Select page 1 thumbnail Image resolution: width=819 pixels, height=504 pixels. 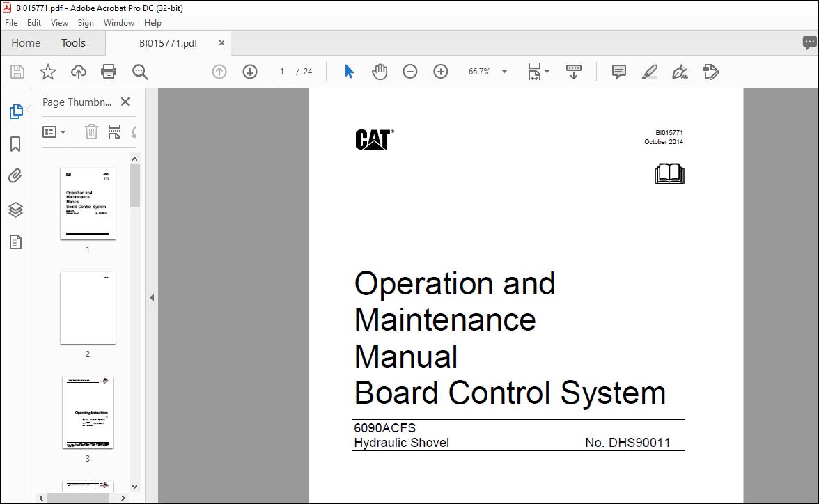[x=88, y=204]
